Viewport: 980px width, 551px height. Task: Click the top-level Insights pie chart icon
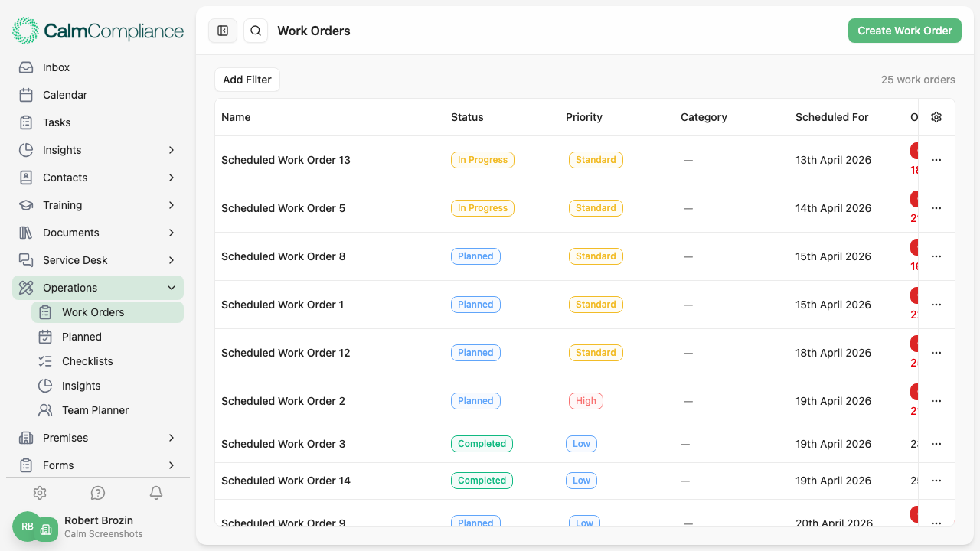pos(26,150)
